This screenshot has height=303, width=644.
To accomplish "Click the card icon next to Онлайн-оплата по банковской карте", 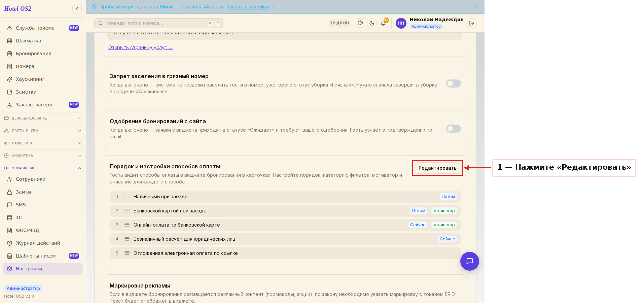I will (127, 225).
